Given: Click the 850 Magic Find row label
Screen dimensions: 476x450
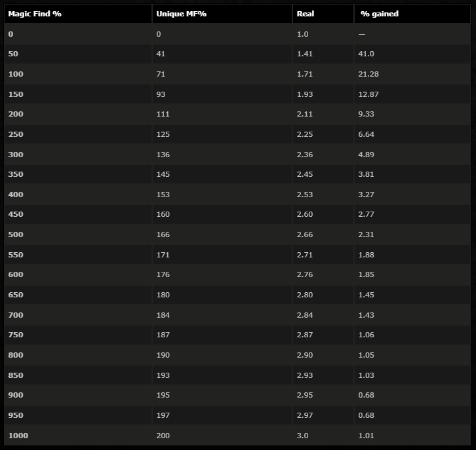Looking at the screenshot, I should 16,375.
